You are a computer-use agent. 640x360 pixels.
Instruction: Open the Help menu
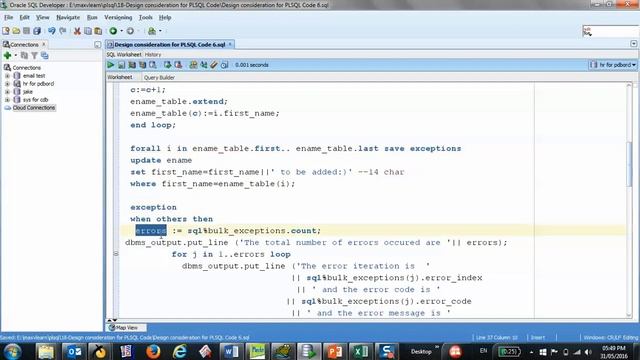click(x=165, y=18)
